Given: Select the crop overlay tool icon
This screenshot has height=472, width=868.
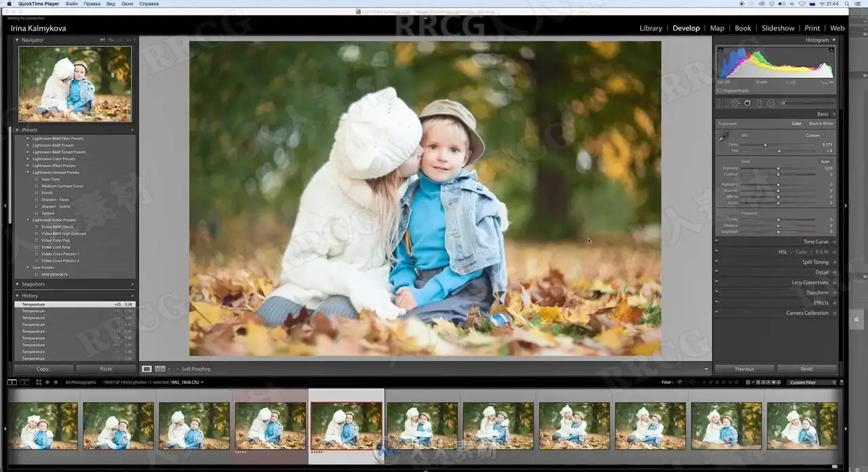Looking at the screenshot, I should click(x=723, y=103).
